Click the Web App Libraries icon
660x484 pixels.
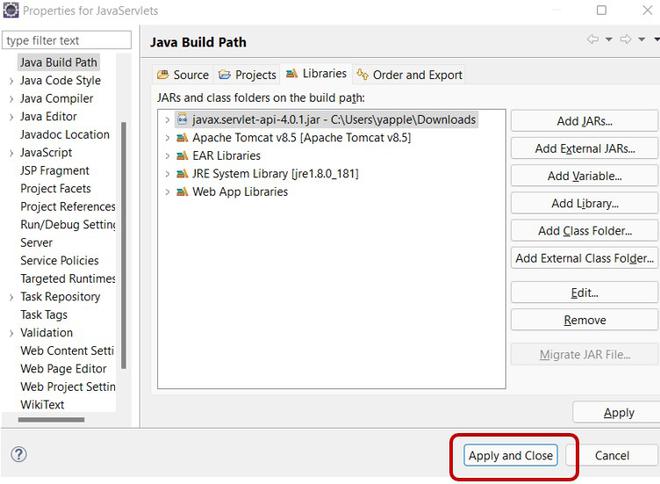tap(183, 191)
